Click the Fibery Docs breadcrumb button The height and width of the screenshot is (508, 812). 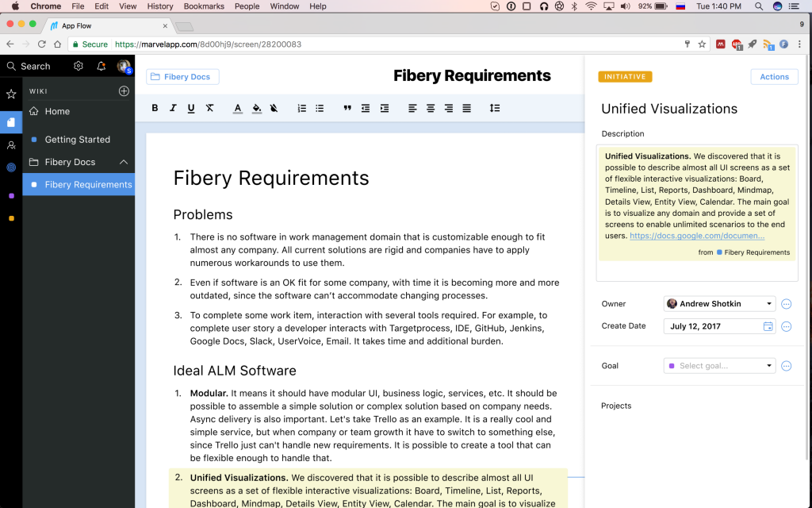coord(182,77)
